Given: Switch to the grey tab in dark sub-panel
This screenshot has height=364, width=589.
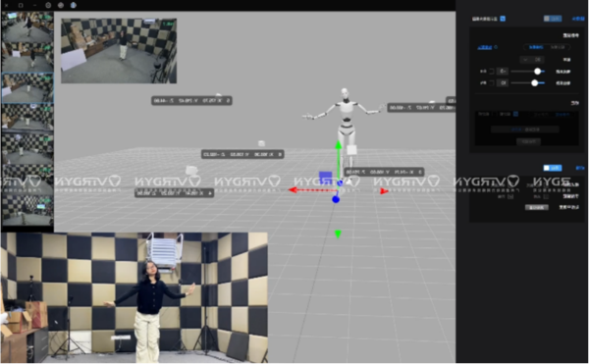Looking at the screenshot, I should 541,115.
